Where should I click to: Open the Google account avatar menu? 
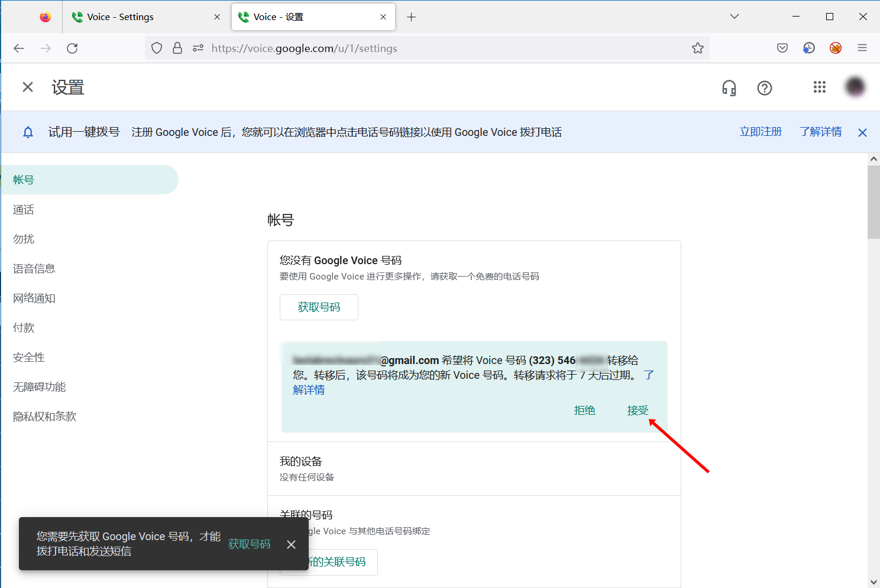tap(855, 87)
